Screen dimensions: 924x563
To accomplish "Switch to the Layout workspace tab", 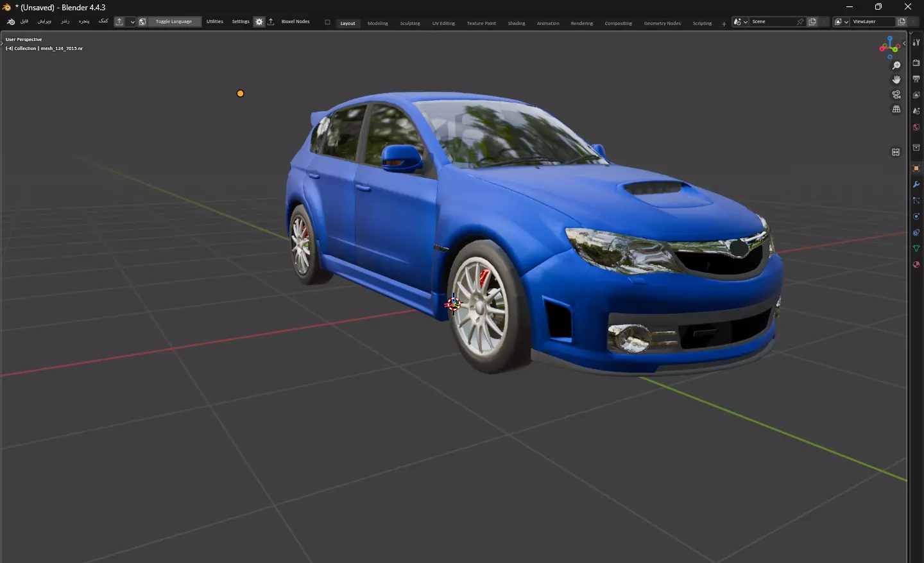I will pyautogui.click(x=348, y=23).
